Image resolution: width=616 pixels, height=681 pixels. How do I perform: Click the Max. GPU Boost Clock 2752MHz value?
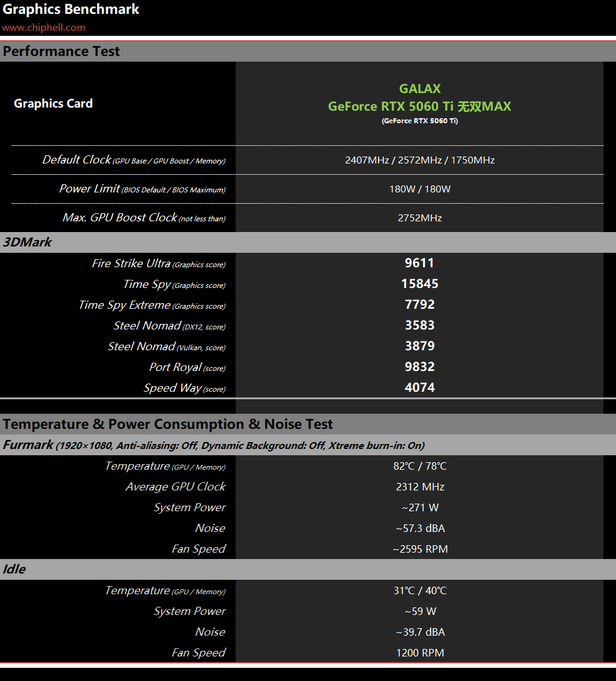pos(419,218)
